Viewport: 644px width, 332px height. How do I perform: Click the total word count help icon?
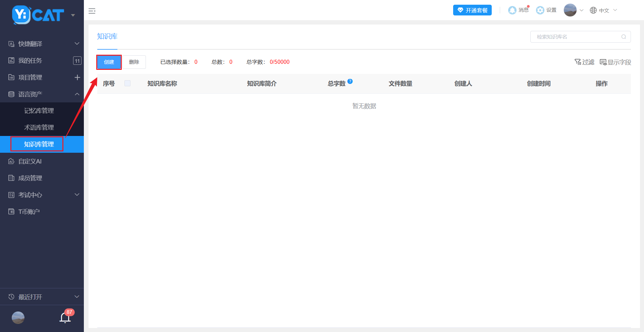point(350,81)
